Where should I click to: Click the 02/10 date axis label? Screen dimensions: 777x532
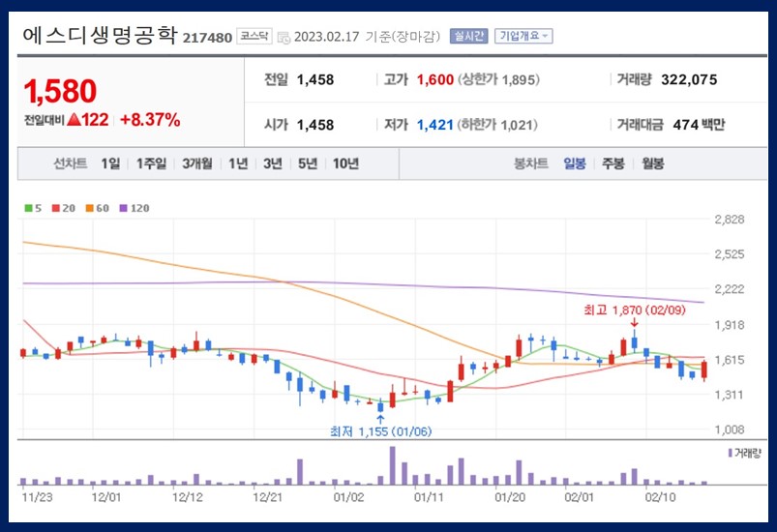(660, 497)
